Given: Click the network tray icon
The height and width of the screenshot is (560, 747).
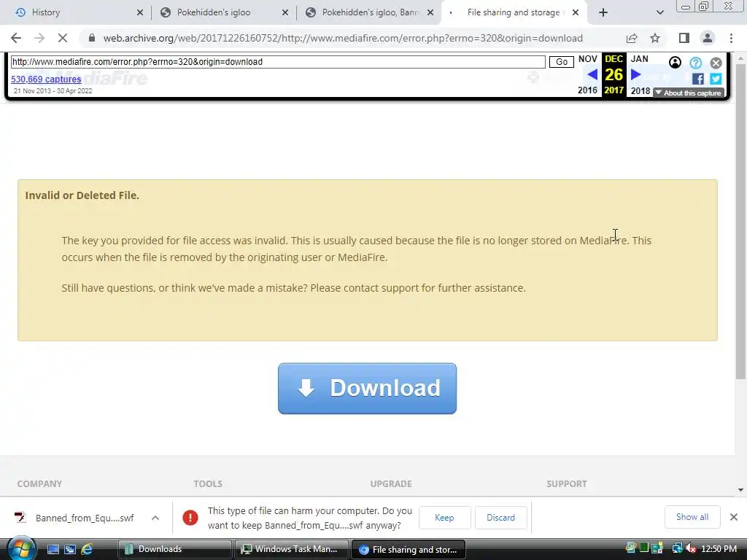Looking at the screenshot, I should point(677,549).
